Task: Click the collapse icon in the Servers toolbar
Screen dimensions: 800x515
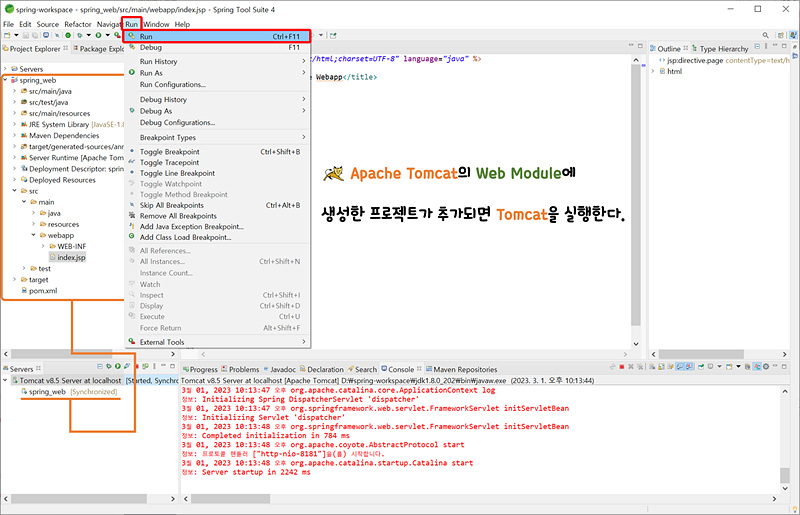Action: point(99,366)
